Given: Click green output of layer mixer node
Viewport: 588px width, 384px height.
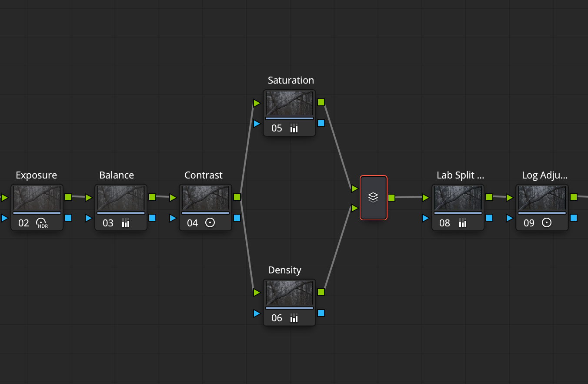Looking at the screenshot, I should pos(391,198).
